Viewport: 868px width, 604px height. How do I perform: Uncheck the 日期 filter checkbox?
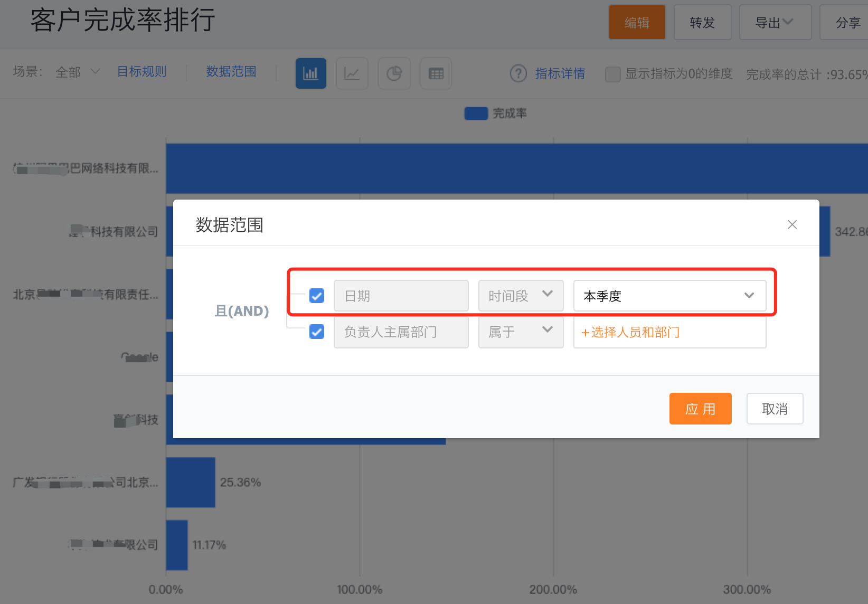point(317,296)
